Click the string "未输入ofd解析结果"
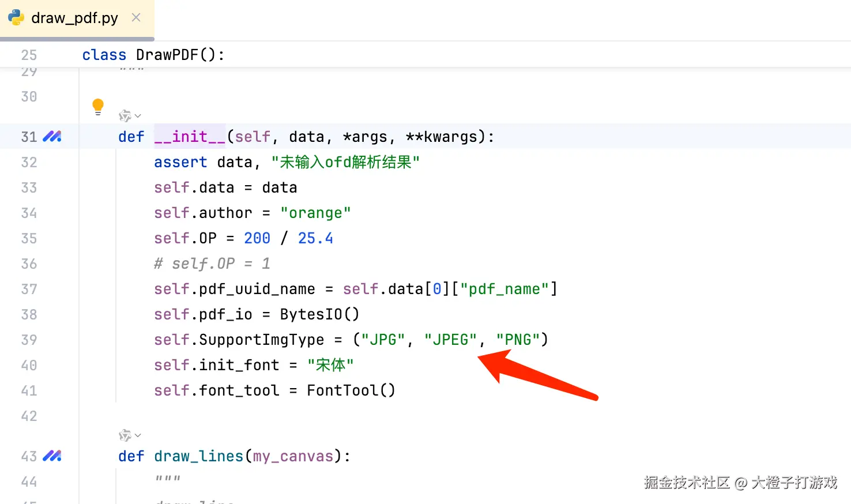851x504 pixels. pos(345,162)
